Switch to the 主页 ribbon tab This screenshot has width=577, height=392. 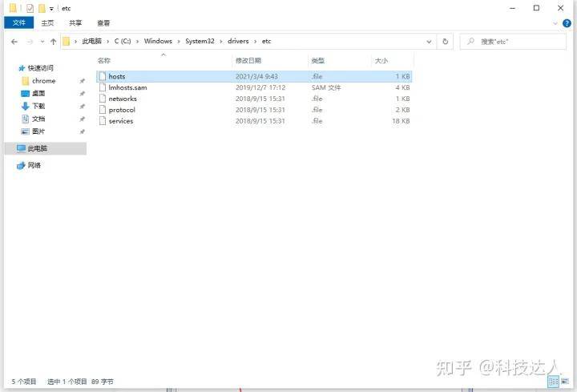click(x=47, y=22)
